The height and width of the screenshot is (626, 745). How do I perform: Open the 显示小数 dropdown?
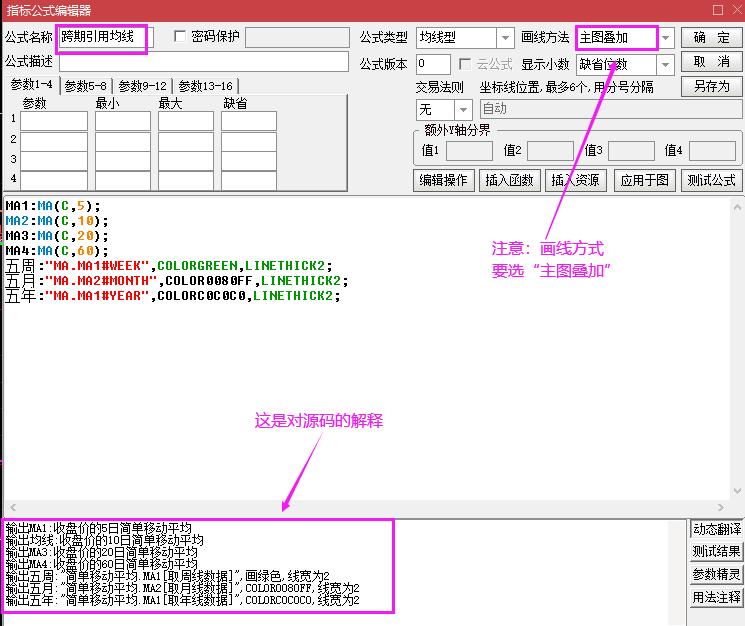(666, 64)
